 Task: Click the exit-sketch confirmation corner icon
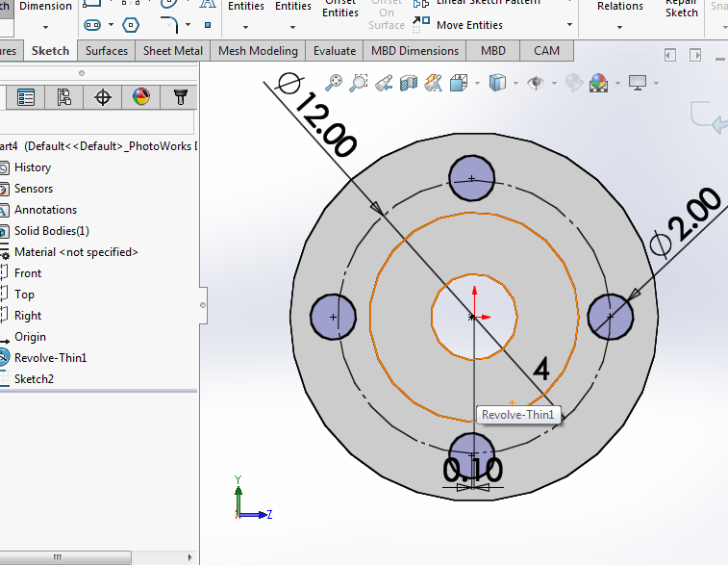point(708,116)
